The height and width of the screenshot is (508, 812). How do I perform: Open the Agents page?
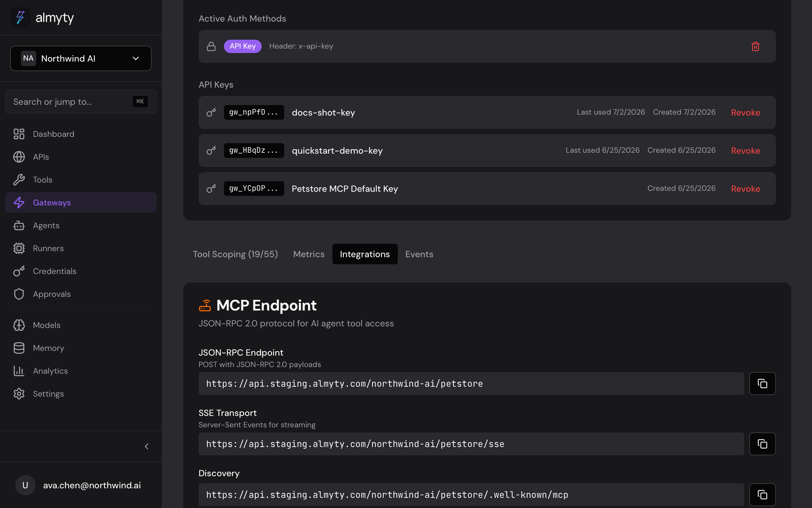pyautogui.click(x=81, y=225)
